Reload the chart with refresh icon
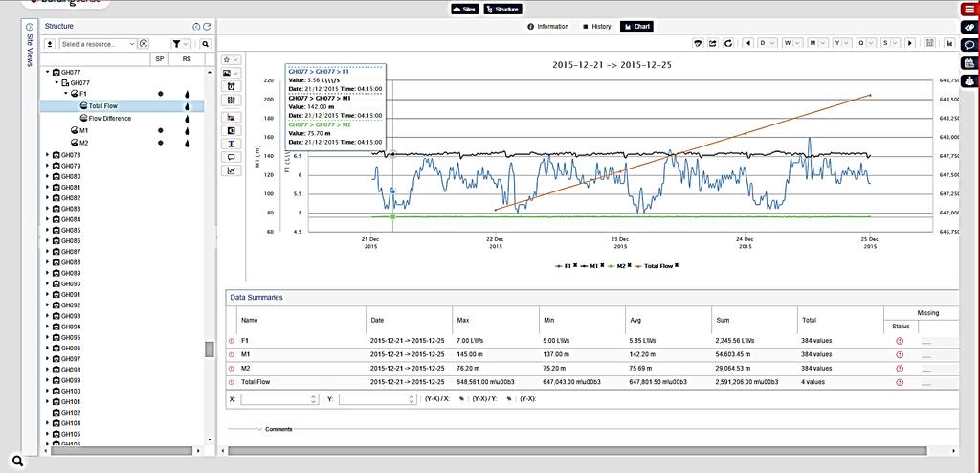The width and height of the screenshot is (980, 473). (728, 43)
